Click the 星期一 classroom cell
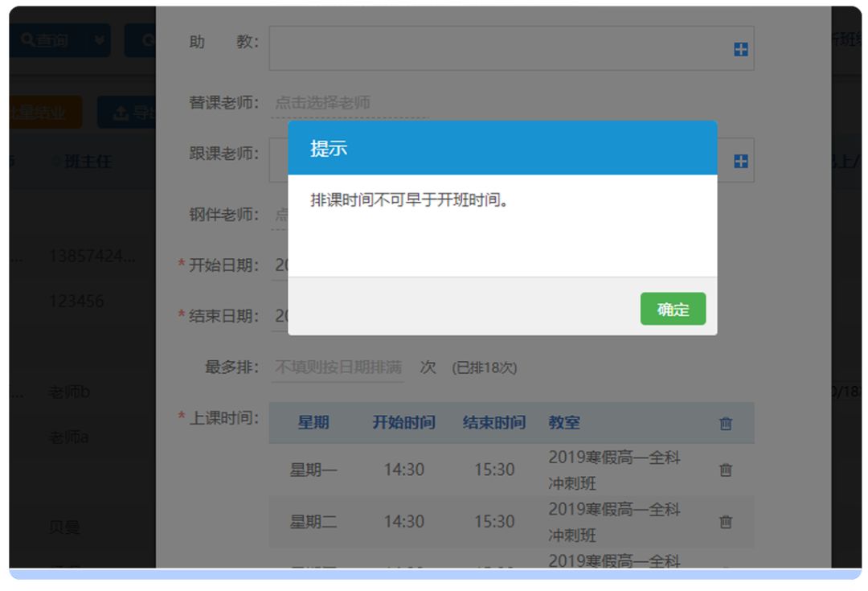 [x=614, y=470]
